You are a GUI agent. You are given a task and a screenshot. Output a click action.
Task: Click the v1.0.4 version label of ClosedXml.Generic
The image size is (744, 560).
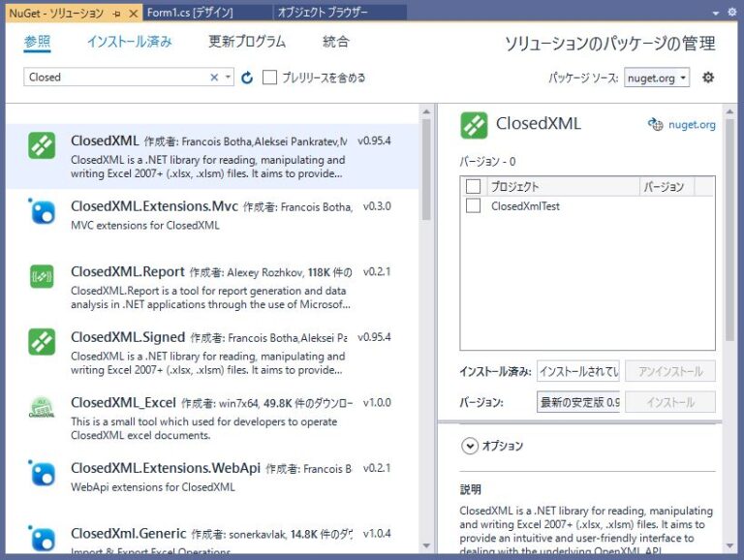(x=377, y=534)
